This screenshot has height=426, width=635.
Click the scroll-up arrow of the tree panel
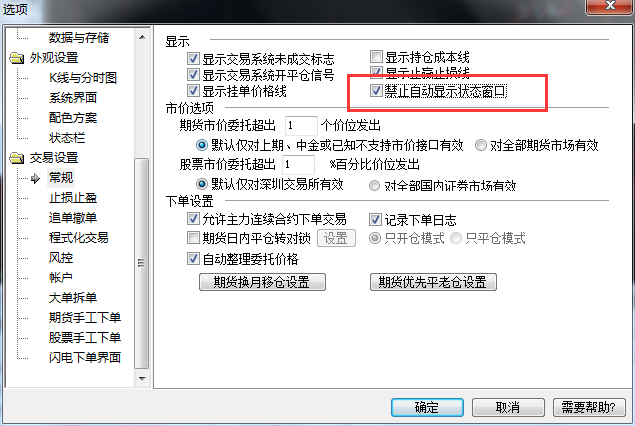[x=142, y=37]
